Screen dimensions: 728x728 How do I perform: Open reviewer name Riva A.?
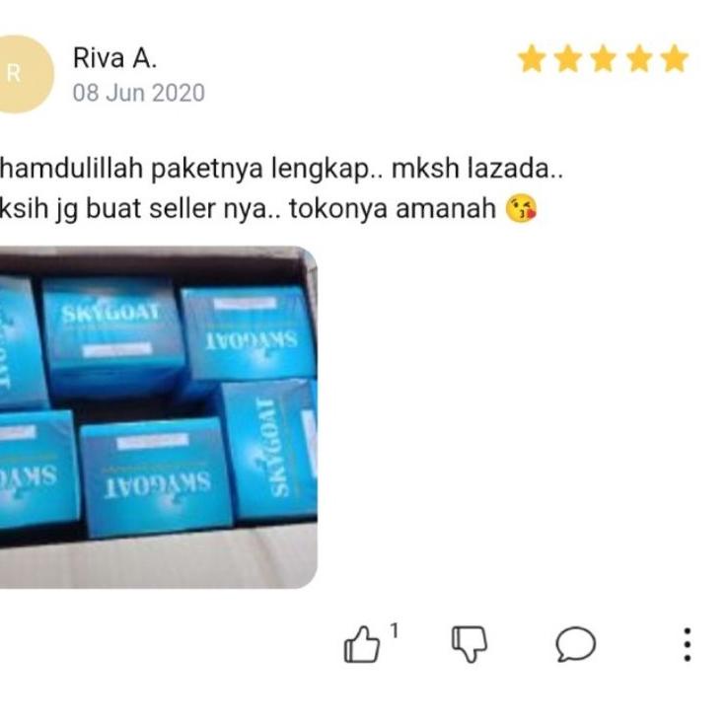tap(115, 59)
